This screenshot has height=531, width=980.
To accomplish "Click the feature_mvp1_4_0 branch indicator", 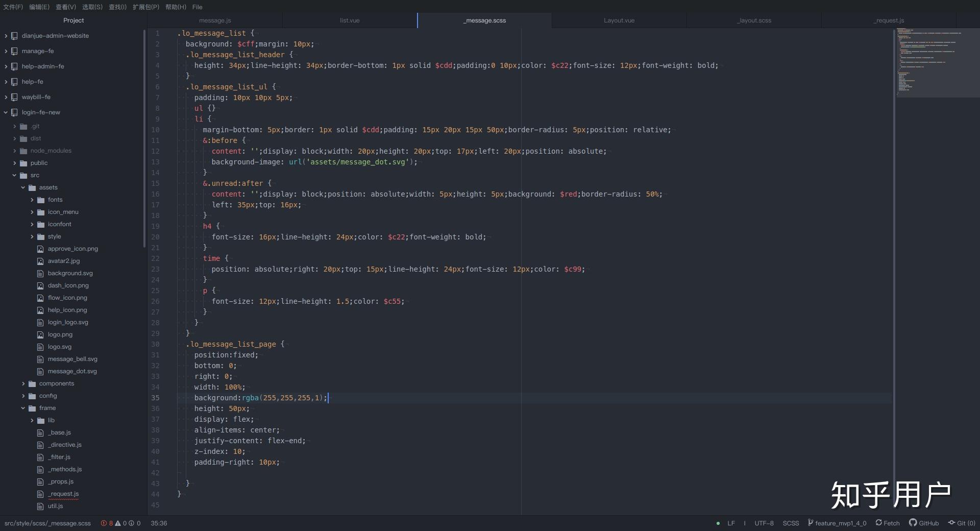I will point(837,523).
